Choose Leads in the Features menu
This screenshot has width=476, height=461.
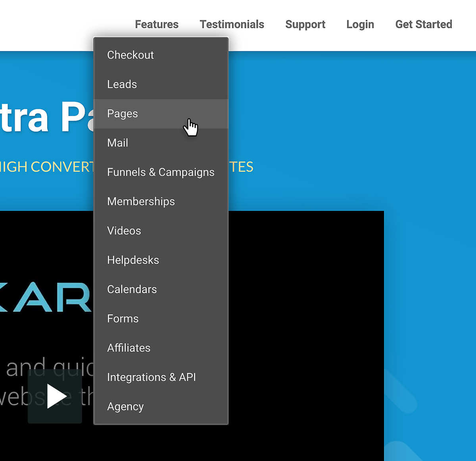coord(122,85)
